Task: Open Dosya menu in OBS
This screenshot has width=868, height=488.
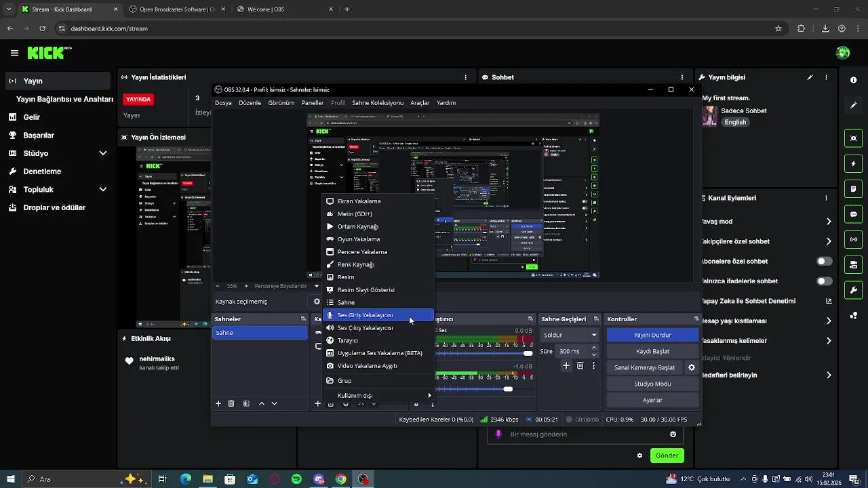Action: pyautogui.click(x=223, y=103)
